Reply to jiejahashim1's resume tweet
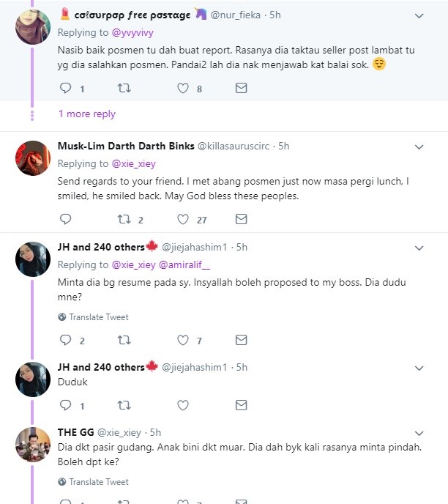The image size is (448, 504). (x=65, y=340)
